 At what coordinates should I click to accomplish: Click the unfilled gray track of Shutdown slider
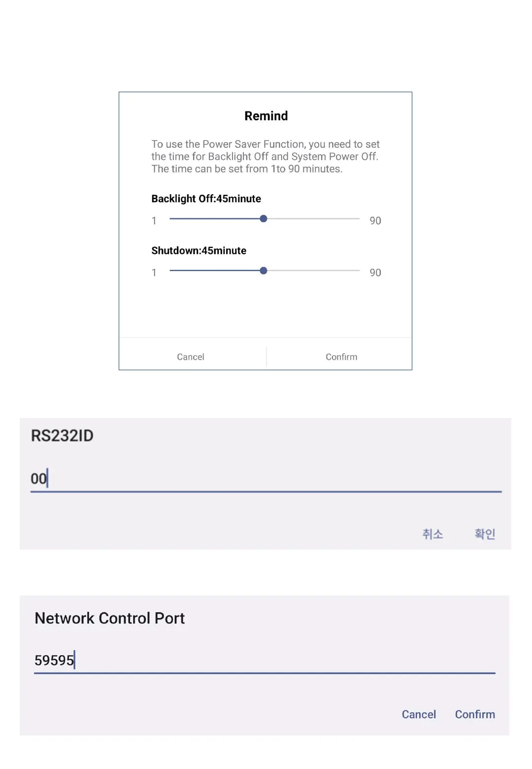[x=313, y=271]
